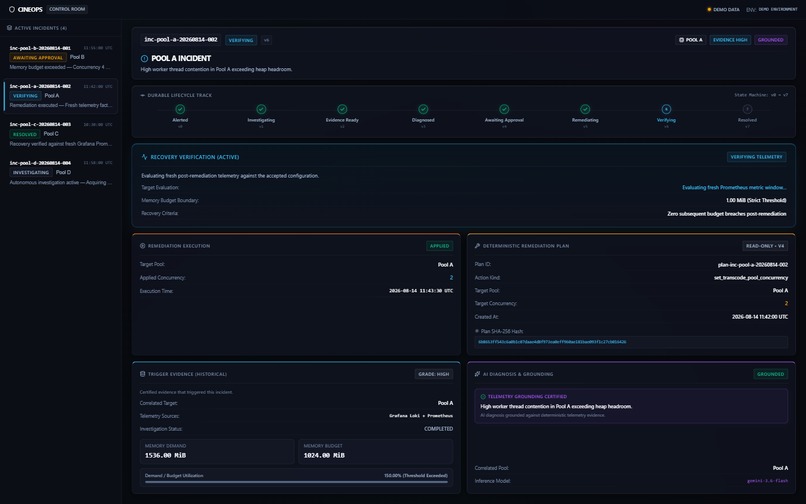Click the Durable Lifecycle Track header icon
The image size is (806, 504).
click(x=142, y=95)
